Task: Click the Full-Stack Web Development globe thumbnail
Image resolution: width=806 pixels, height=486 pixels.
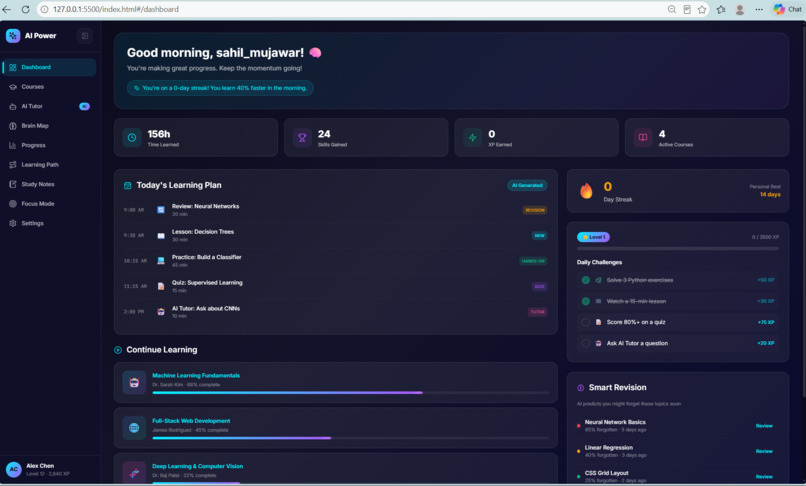Action: click(x=134, y=428)
